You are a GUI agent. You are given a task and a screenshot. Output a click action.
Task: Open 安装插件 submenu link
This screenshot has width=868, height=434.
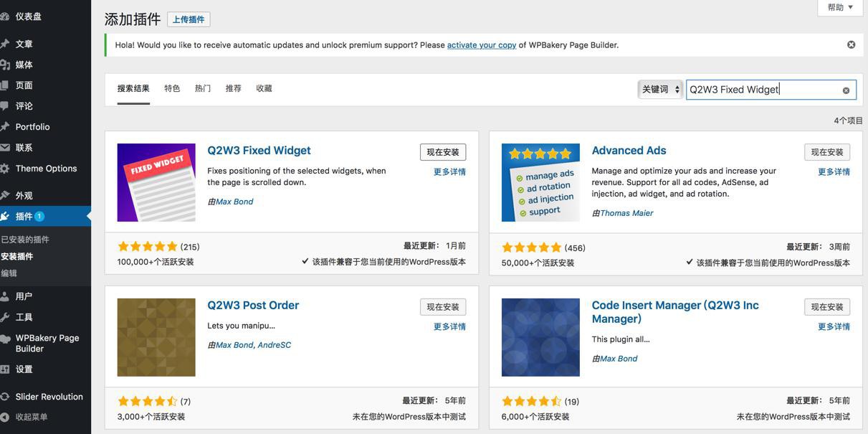(x=17, y=256)
